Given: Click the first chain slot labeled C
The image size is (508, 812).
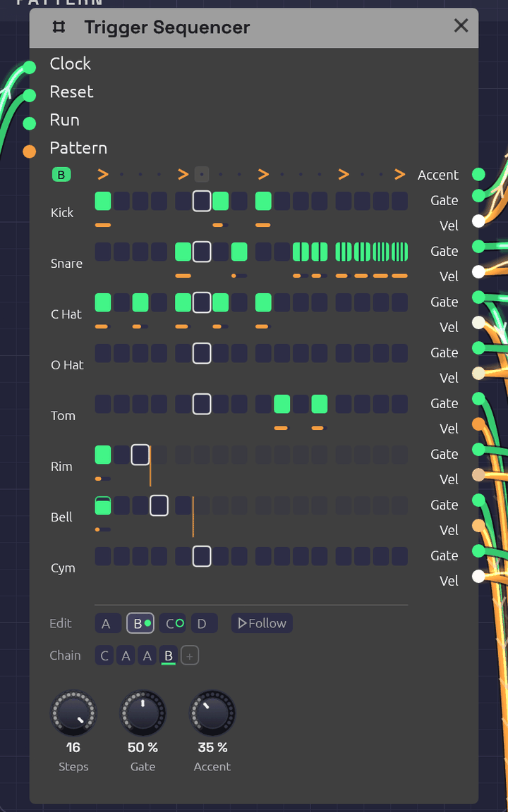Looking at the screenshot, I should pyautogui.click(x=104, y=656).
